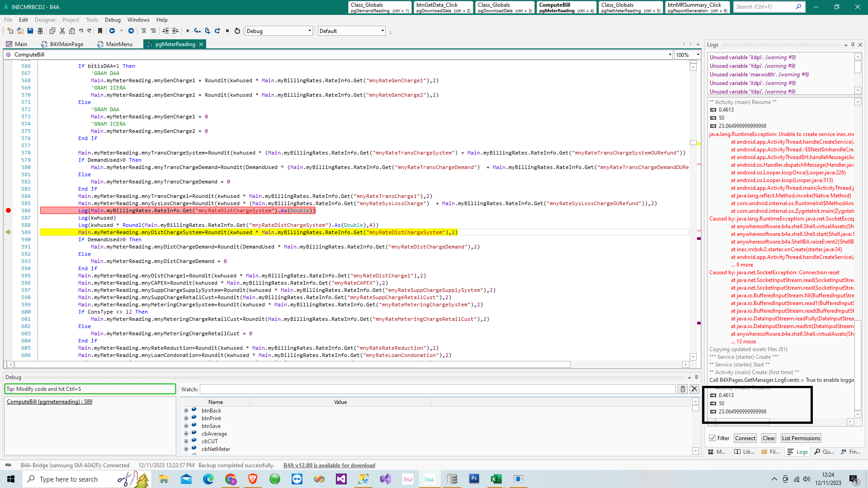The width and height of the screenshot is (868, 488).
Task: Open the Project menu
Action: click(x=71, y=20)
